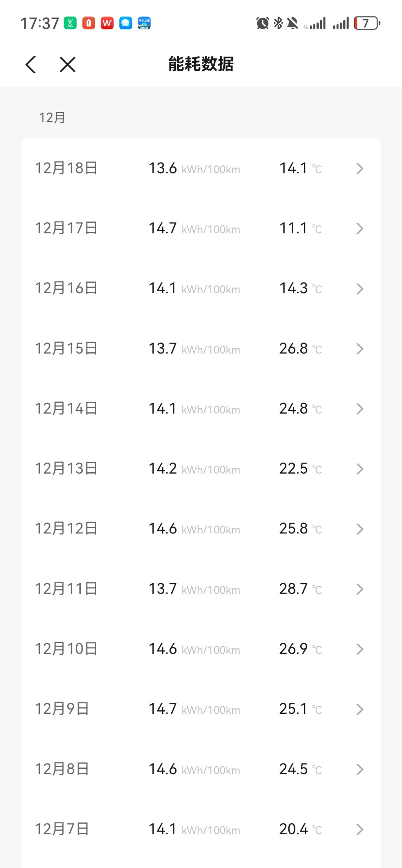Viewport: 402px width, 868px height.
Task: Expand the 12月11日 entry chevron
Action: (x=360, y=589)
